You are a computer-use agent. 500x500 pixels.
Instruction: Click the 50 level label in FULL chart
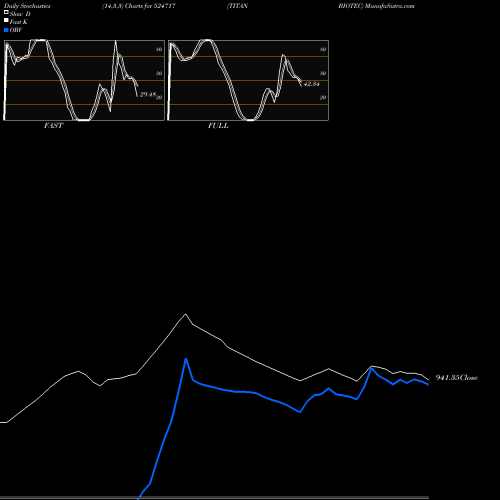click(323, 73)
